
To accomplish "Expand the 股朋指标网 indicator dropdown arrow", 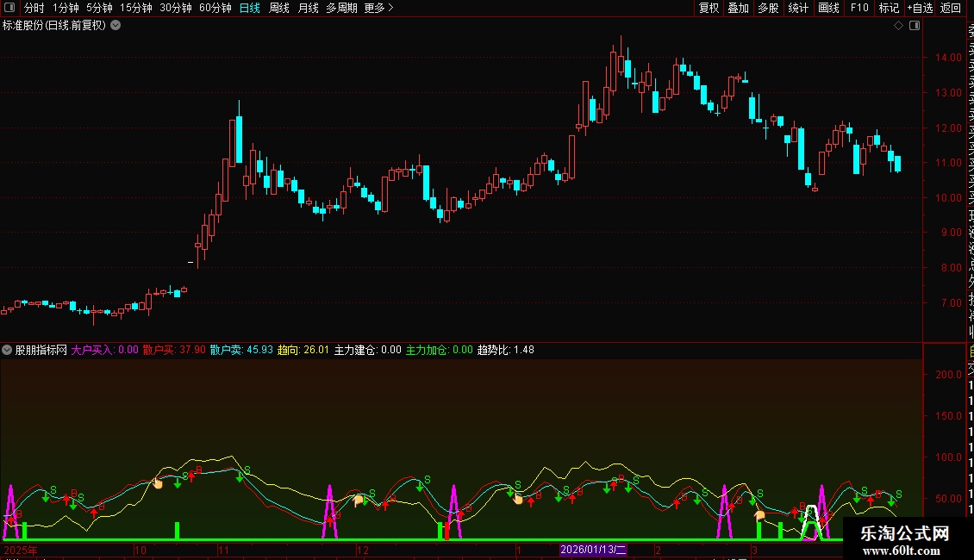I will [7, 350].
